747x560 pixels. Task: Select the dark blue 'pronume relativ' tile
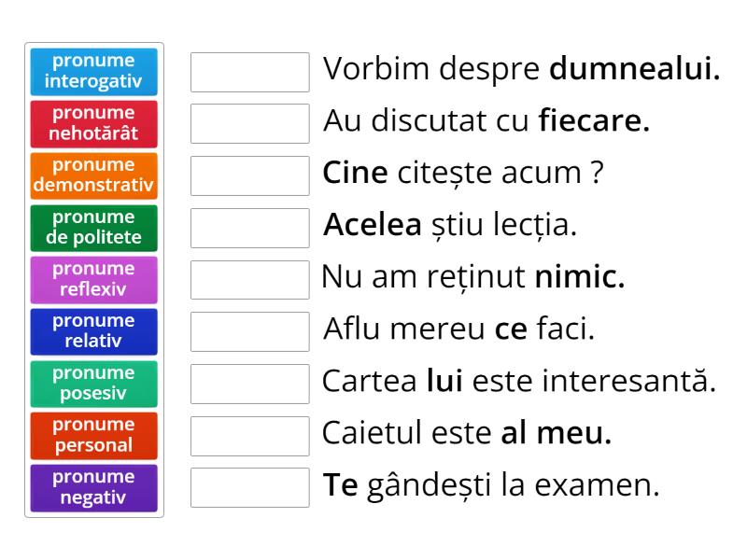93,331
